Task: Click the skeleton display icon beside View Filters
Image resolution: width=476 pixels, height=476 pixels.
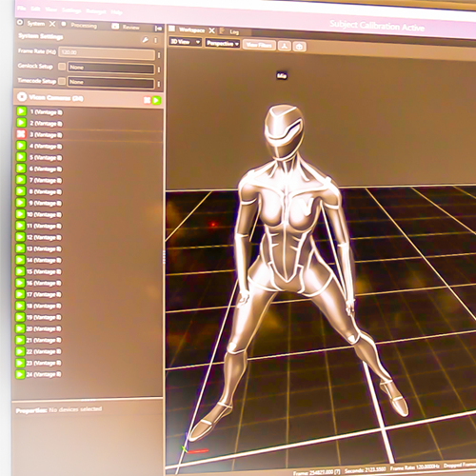Action: (x=285, y=46)
